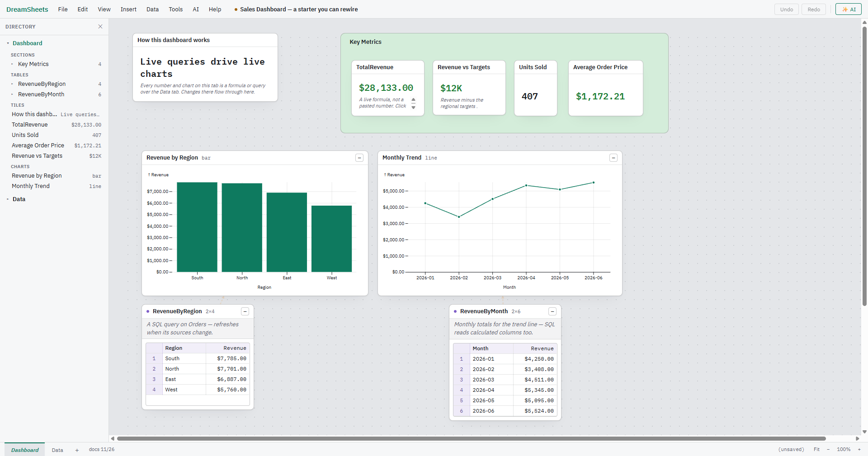Open the Help menu
Image resolution: width=868 pixels, height=456 pixels.
215,9
